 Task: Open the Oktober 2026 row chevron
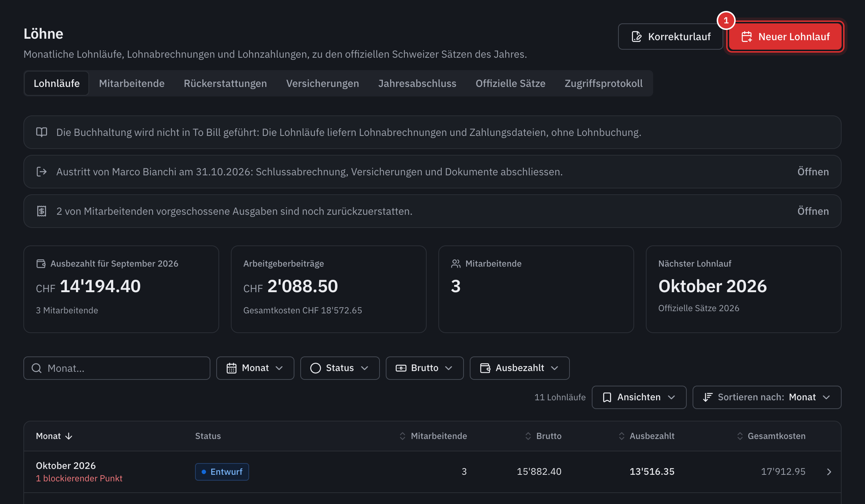point(829,472)
